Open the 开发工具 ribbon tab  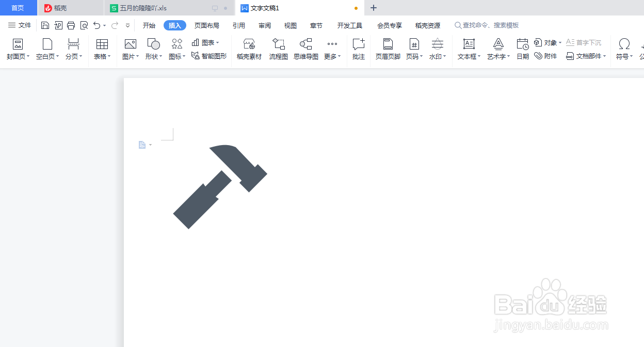coord(350,25)
